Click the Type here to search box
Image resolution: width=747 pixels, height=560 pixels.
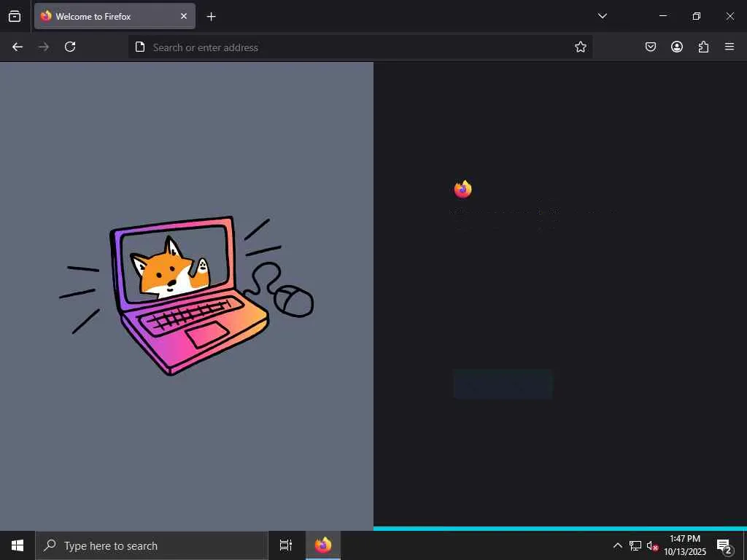click(152, 545)
